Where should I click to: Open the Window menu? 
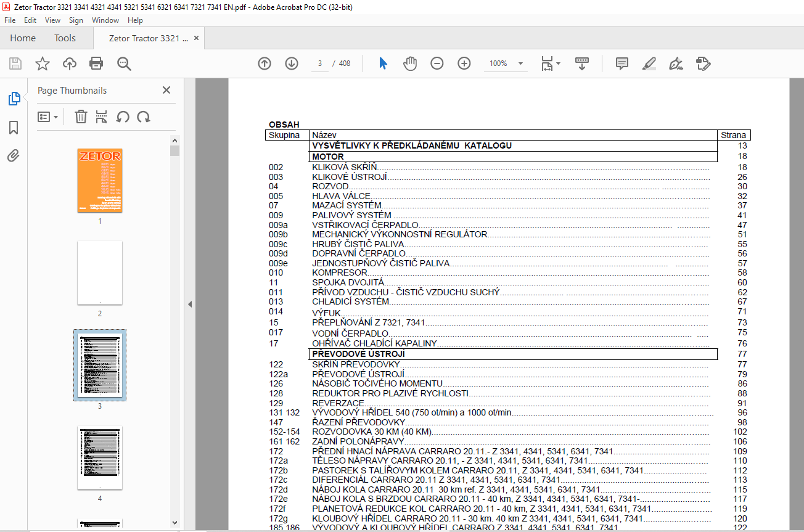(x=105, y=20)
